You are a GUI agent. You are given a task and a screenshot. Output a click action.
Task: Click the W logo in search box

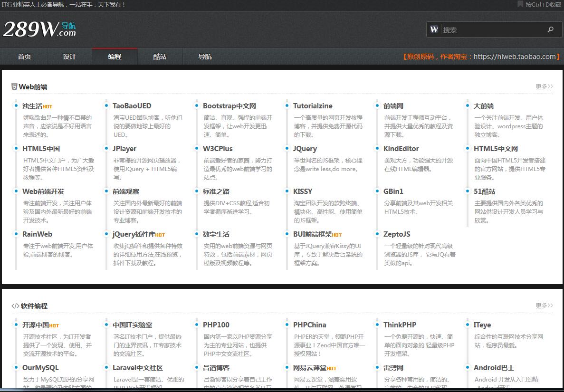tap(434, 29)
